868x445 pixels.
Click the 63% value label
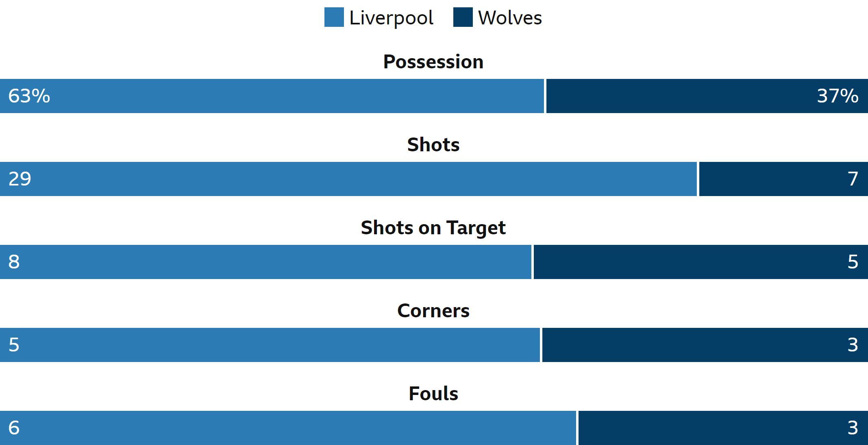29,96
